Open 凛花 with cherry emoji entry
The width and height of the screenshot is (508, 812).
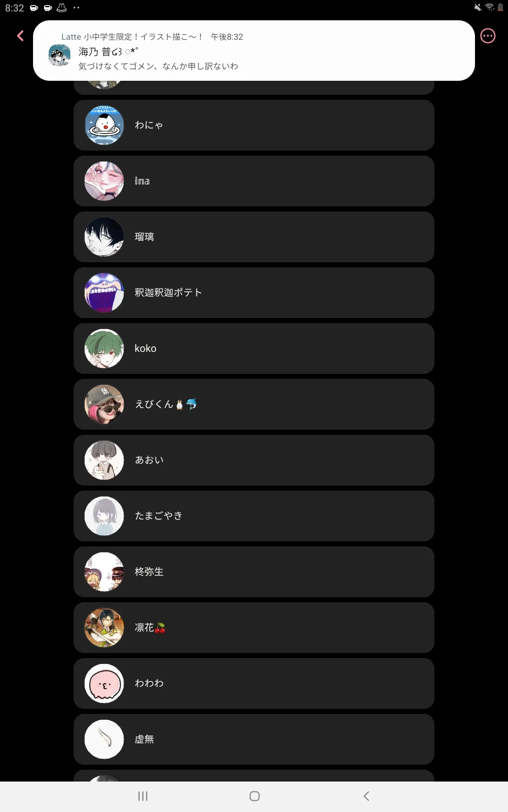(254, 628)
